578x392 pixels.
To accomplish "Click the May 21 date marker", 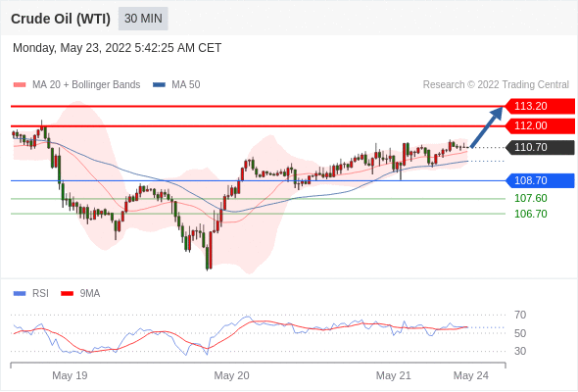I will (x=393, y=375).
